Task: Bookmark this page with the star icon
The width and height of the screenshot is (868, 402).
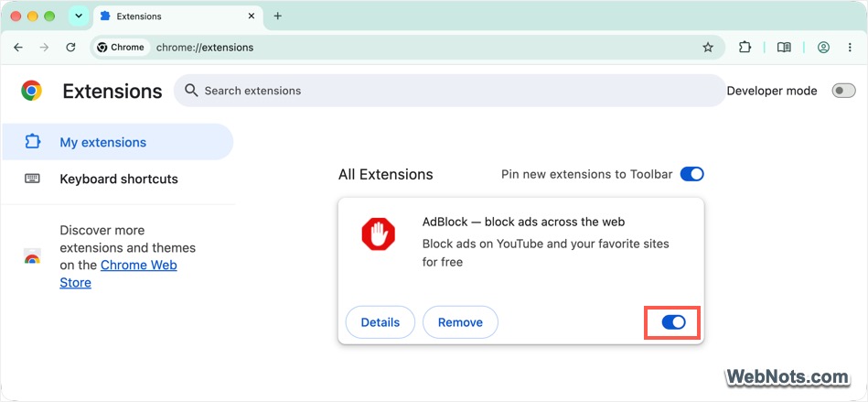Action: tap(707, 48)
